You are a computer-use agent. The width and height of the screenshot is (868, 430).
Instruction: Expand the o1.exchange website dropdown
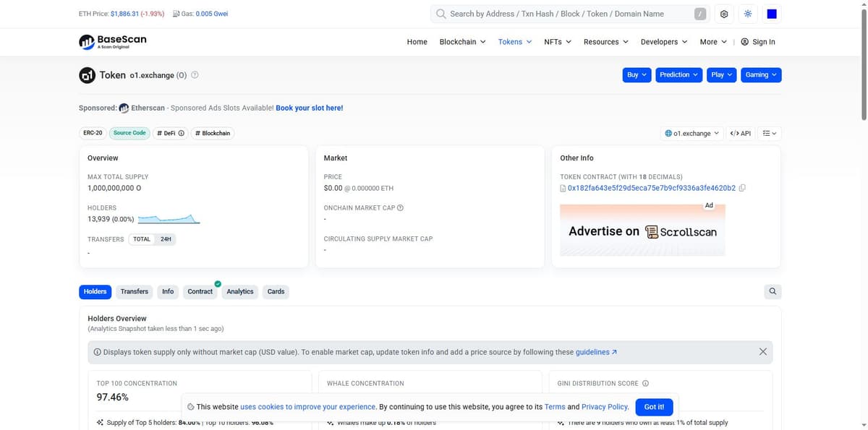click(692, 133)
